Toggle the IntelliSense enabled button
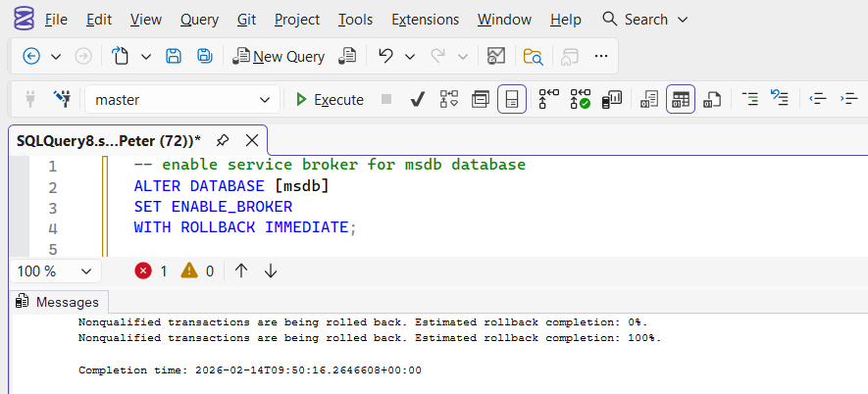 coord(512,100)
